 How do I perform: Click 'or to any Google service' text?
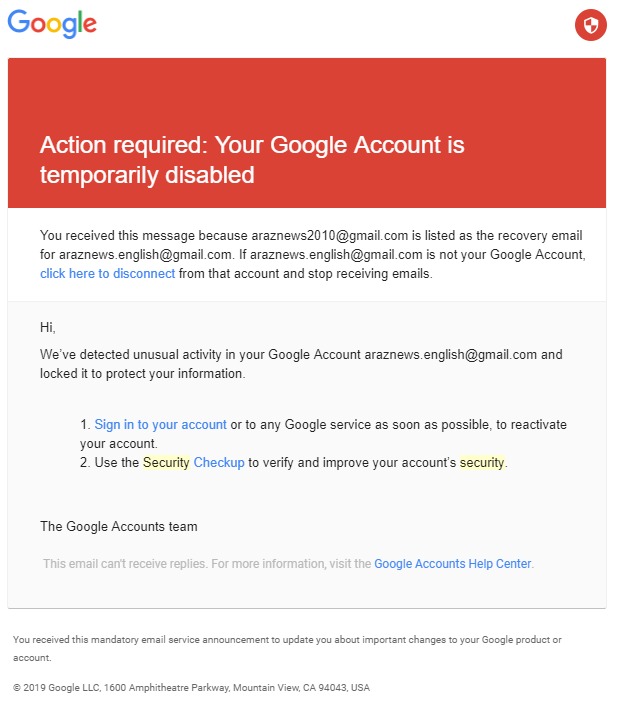pos(302,424)
